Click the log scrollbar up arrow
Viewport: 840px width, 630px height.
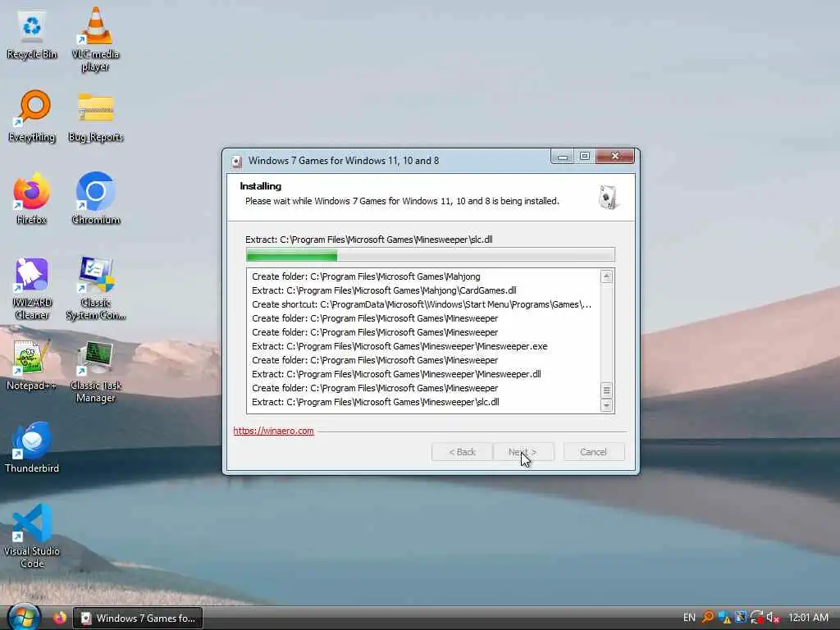606,276
